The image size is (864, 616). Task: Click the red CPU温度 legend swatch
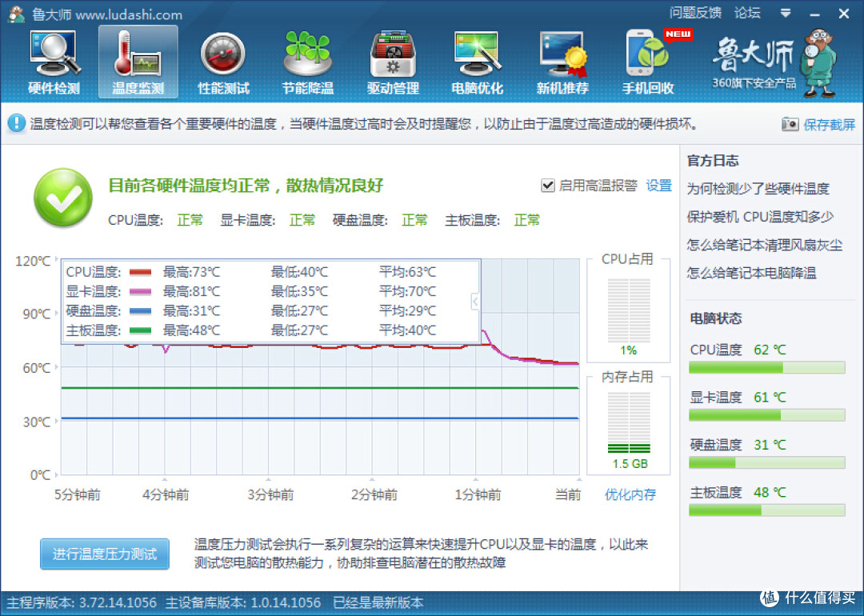[140, 272]
